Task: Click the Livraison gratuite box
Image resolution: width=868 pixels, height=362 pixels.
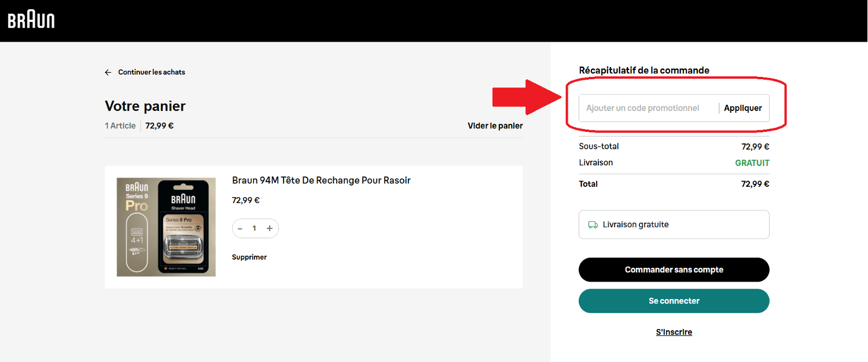Action: tap(674, 224)
